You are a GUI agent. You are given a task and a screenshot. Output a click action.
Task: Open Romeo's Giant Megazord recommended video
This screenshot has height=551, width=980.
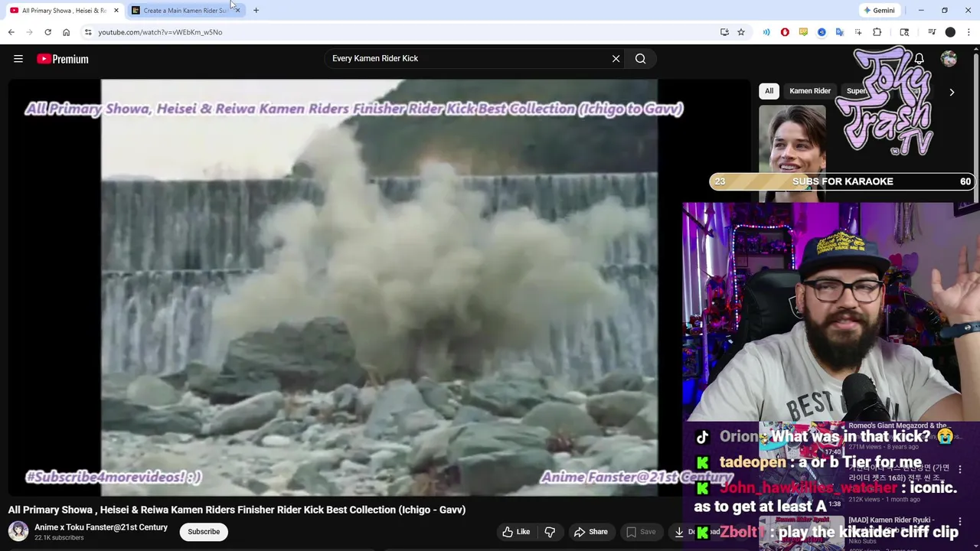(897, 425)
